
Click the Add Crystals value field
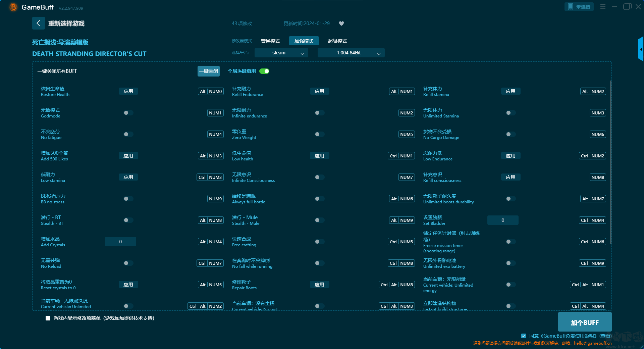point(120,242)
